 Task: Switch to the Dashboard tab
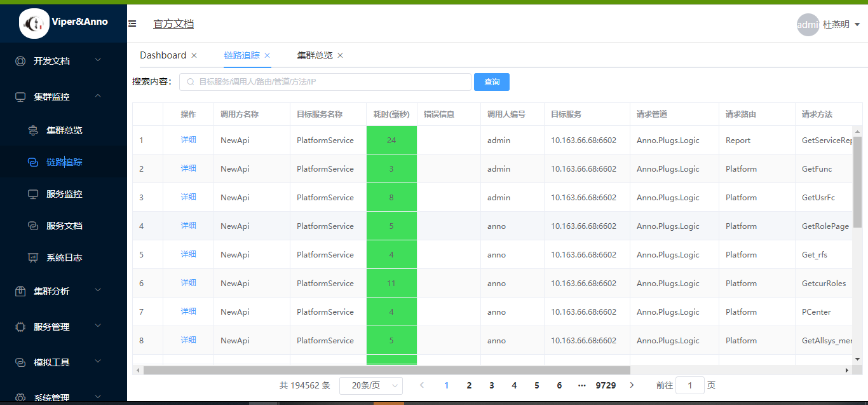tap(163, 55)
